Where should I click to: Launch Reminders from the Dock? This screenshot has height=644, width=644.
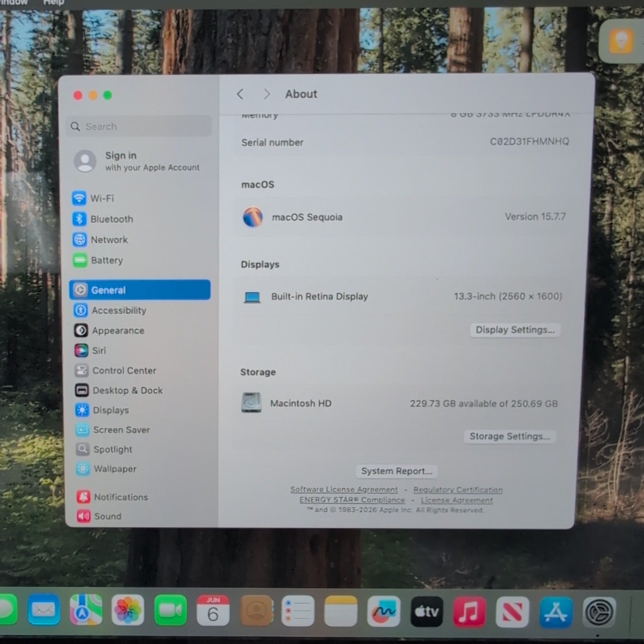pos(298,611)
